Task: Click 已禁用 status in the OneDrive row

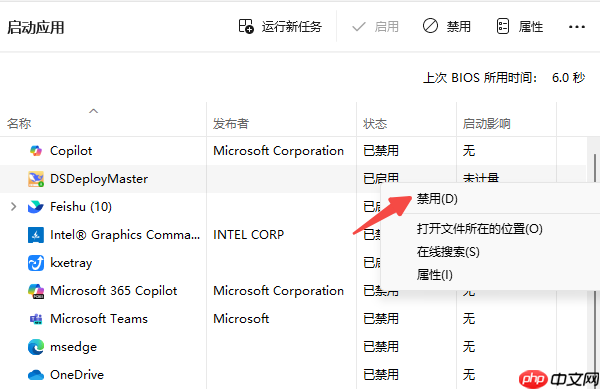Action: point(381,375)
